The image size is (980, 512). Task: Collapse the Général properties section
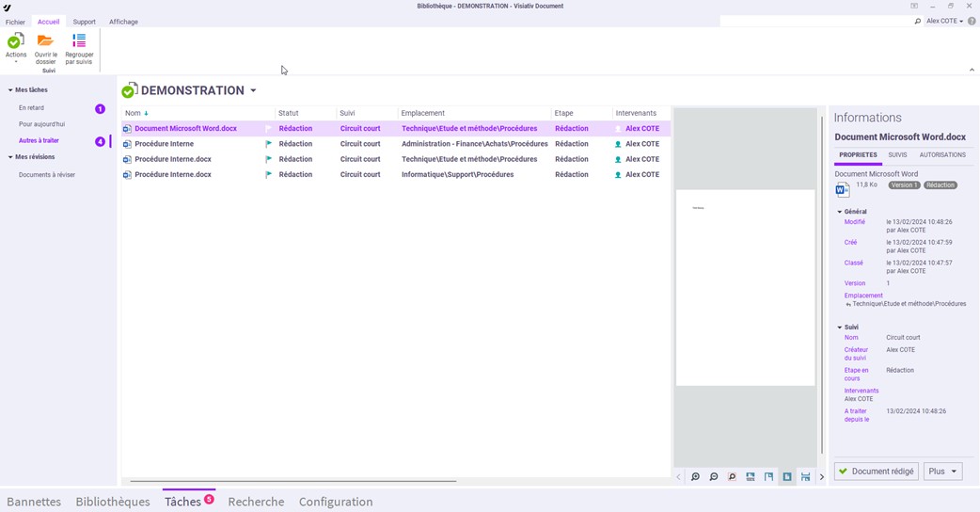pos(840,212)
